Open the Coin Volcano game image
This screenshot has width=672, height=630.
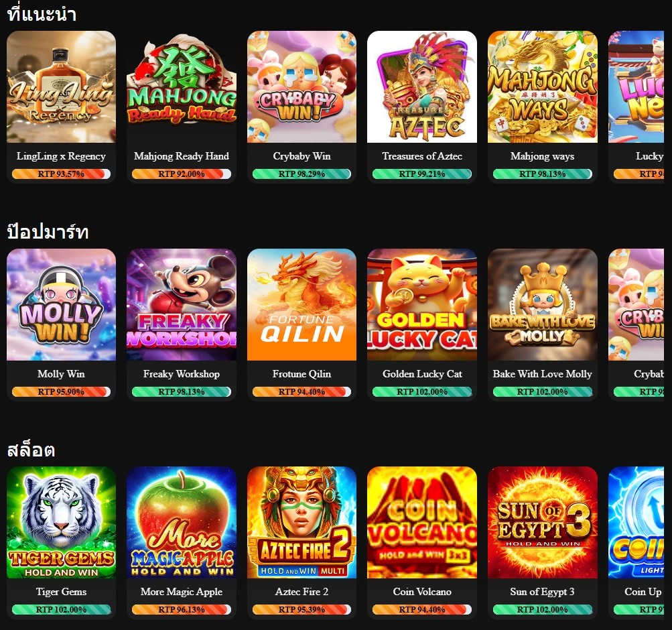click(422, 522)
